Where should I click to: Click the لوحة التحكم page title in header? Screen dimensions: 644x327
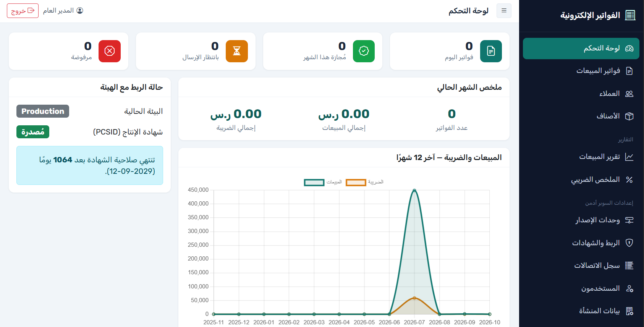tap(469, 11)
